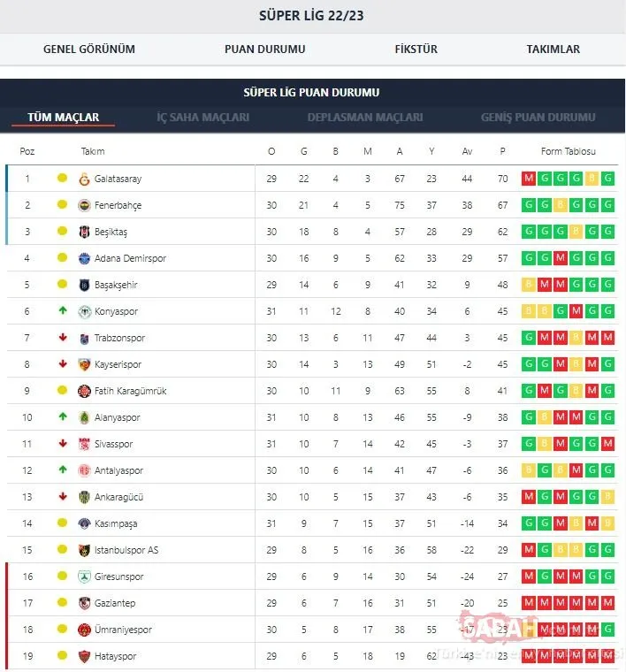Open the İç Saha Maçları tab
Viewport: 626px width, 672px height.
[x=202, y=117]
